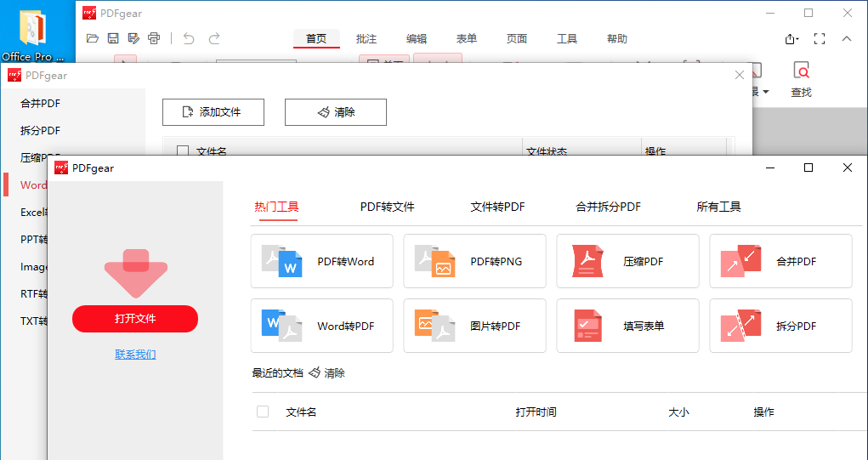Click the 填写表单 tool icon
This screenshot has width=868, height=460.
point(588,326)
